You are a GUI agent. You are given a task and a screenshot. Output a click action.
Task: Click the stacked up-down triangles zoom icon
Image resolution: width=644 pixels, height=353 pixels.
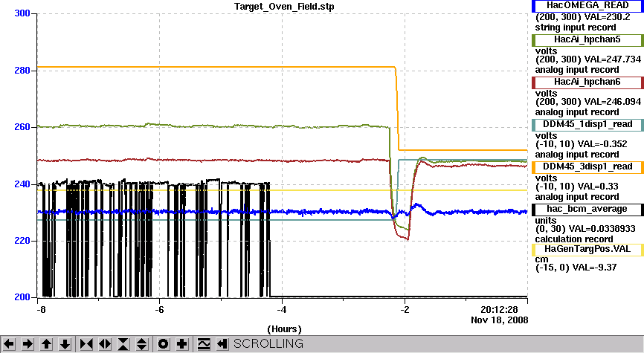(142, 344)
